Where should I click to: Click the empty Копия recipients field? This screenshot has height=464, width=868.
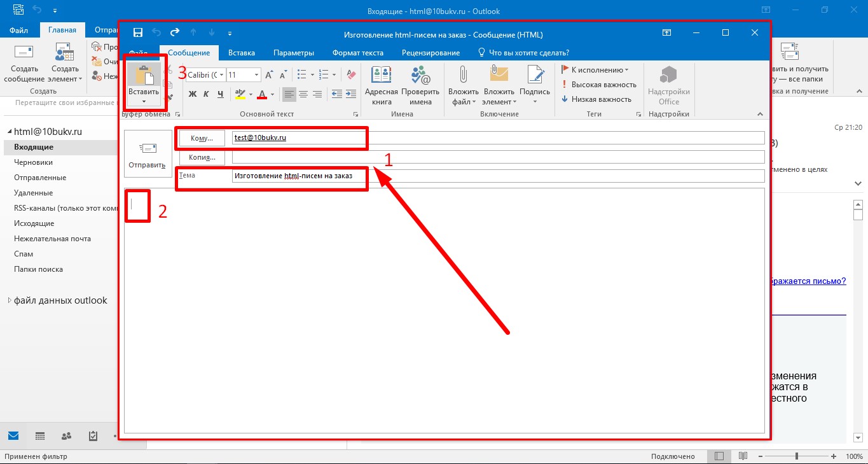tap(498, 157)
